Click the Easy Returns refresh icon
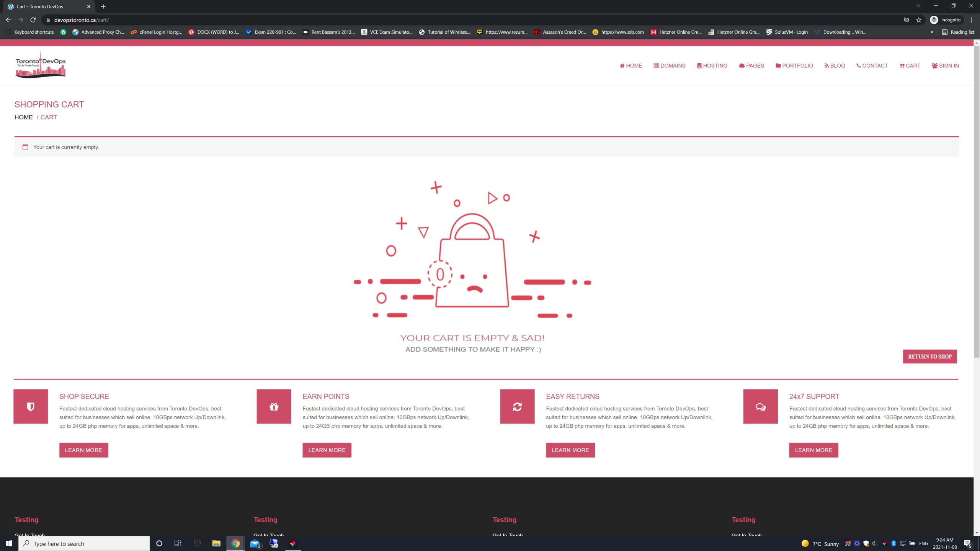This screenshot has height=551, width=980. point(517,406)
